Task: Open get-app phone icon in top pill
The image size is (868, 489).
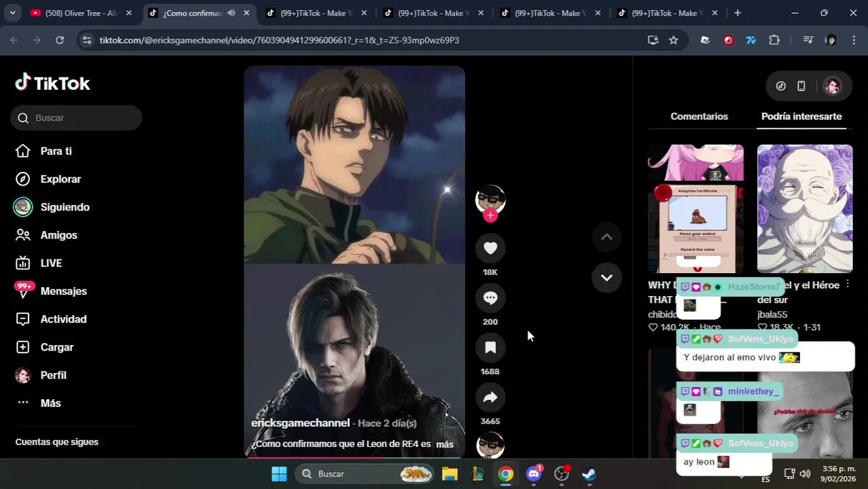Action: tap(801, 86)
